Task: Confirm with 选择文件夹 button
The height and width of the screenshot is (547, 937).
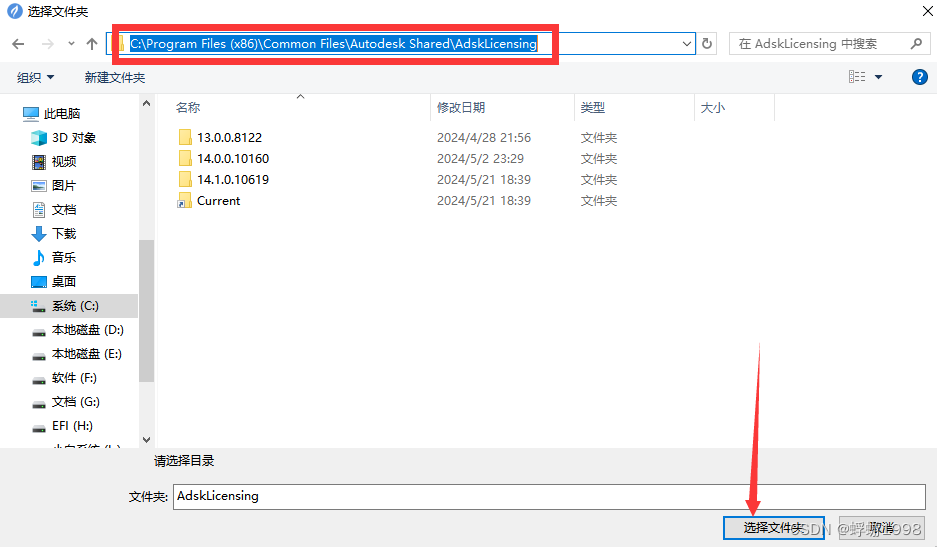Action: point(773,528)
